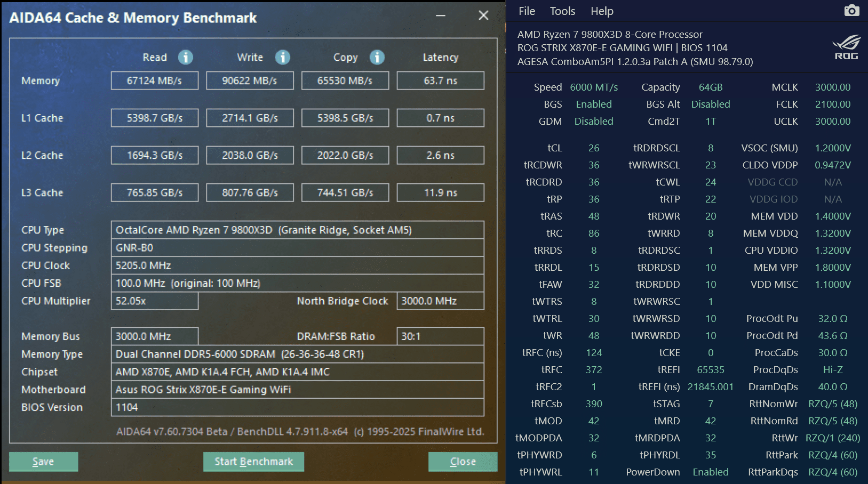Click the L1 Cache Write value 2714.1 GB/s
The image size is (868, 484).
click(250, 118)
